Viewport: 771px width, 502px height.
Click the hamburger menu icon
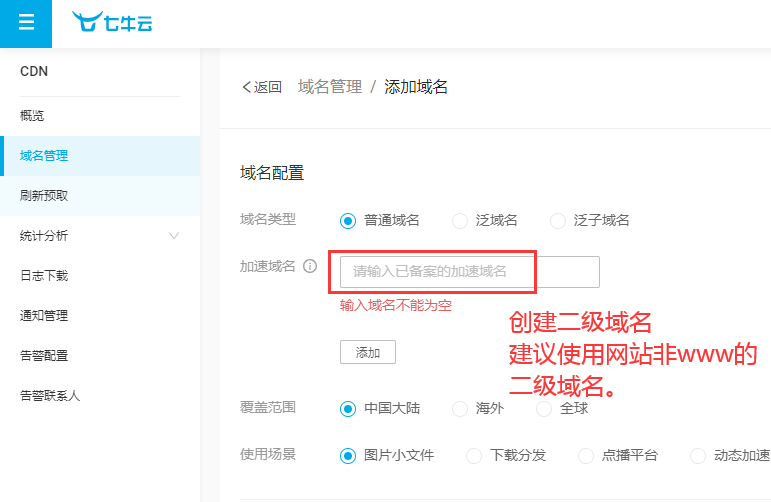(26, 23)
